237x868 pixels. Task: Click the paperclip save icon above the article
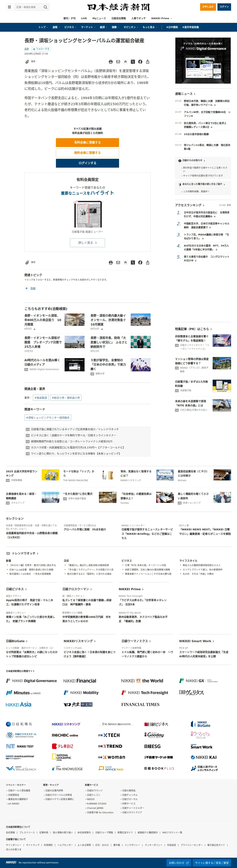[x=27, y=62]
